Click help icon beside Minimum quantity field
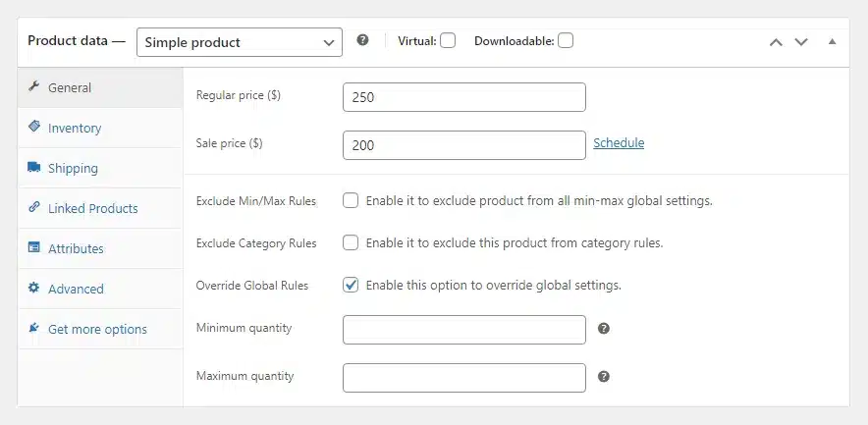 (604, 329)
